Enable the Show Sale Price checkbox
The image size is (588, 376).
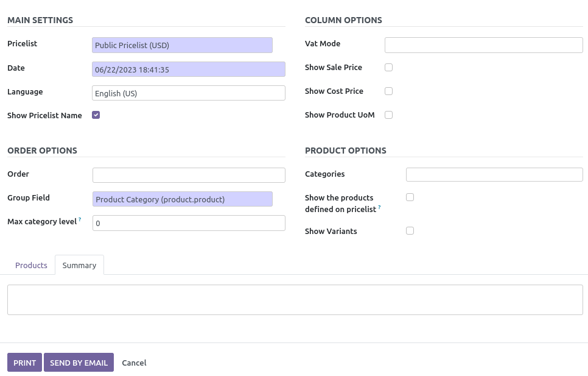(388, 67)
